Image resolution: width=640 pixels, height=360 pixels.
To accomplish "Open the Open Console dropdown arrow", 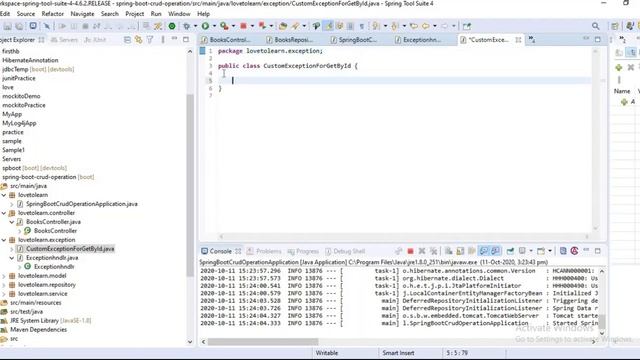I will click(x=550, y=251).
